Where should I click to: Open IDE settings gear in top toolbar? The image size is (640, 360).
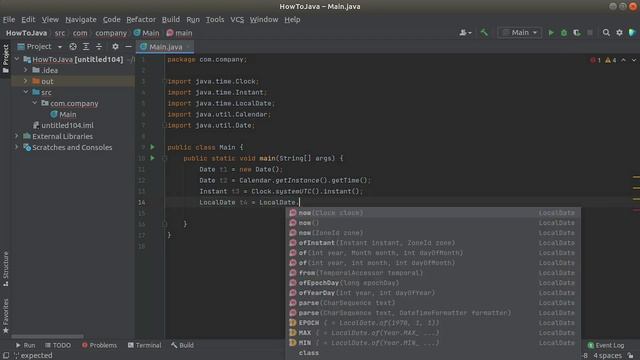pos(619,33)
